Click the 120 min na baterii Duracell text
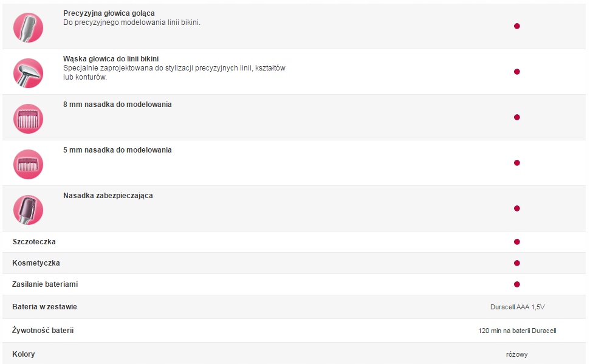The width and height of the screenshot is (590, 364). point(517,331)
